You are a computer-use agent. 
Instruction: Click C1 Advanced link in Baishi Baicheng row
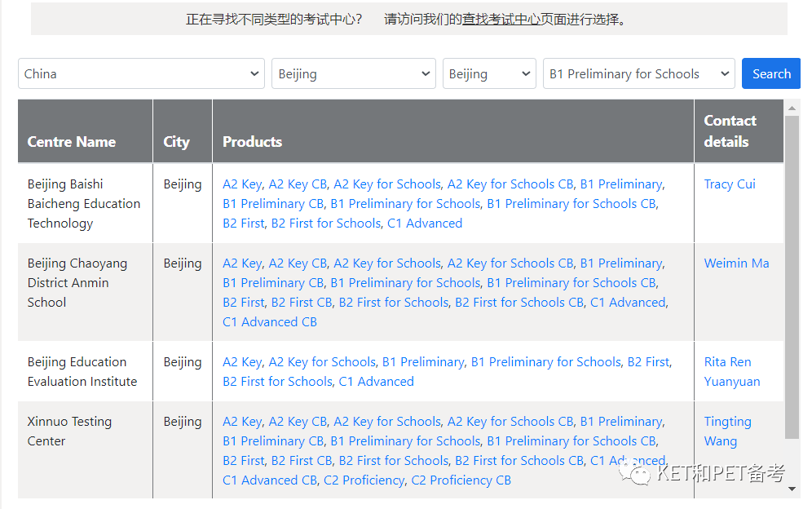tap(425, 224)
